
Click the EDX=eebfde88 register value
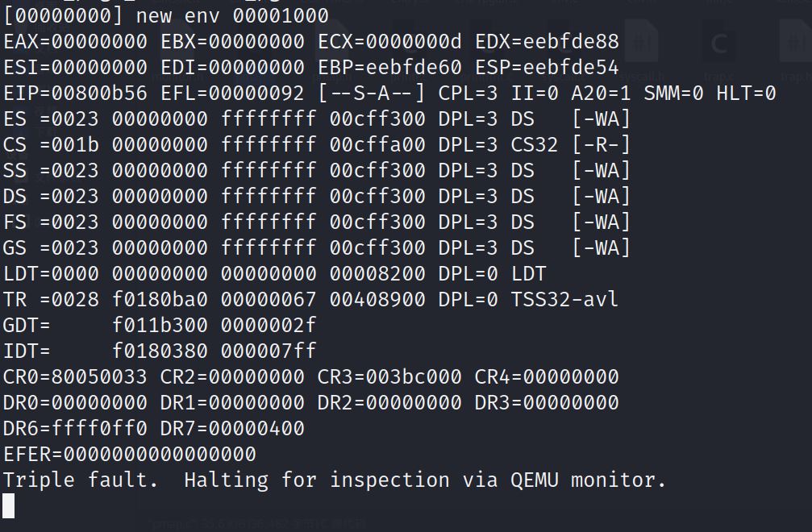[x=547, y=42]
